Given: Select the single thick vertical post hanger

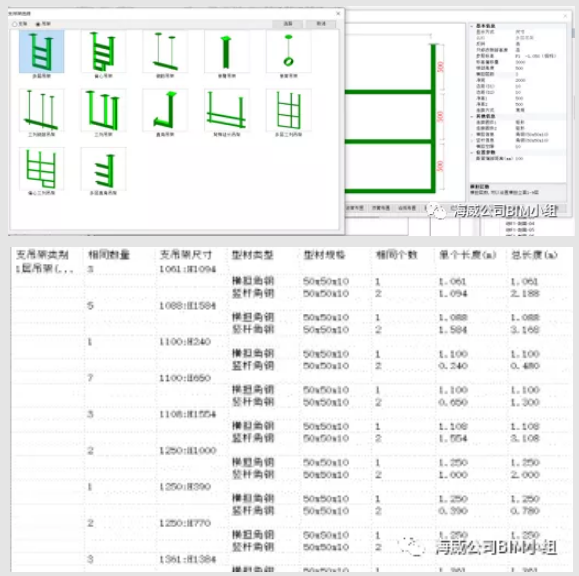Looking at the screenshot, I should 226,52.
